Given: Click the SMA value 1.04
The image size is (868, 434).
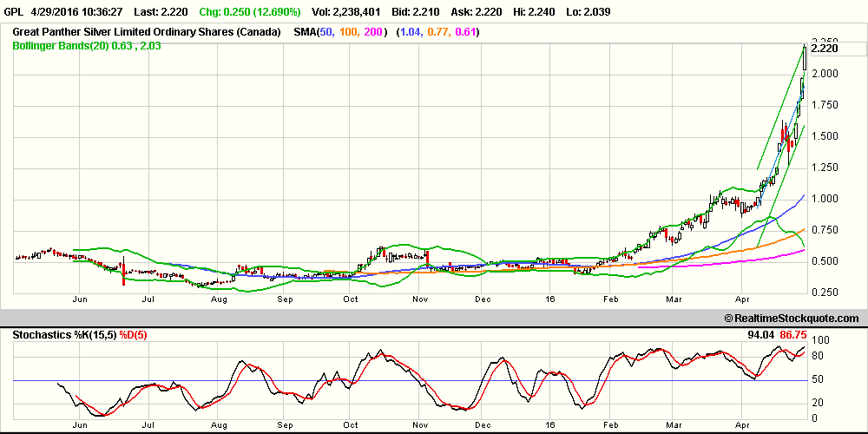Looking at the screenshot, I should point(411,33).
